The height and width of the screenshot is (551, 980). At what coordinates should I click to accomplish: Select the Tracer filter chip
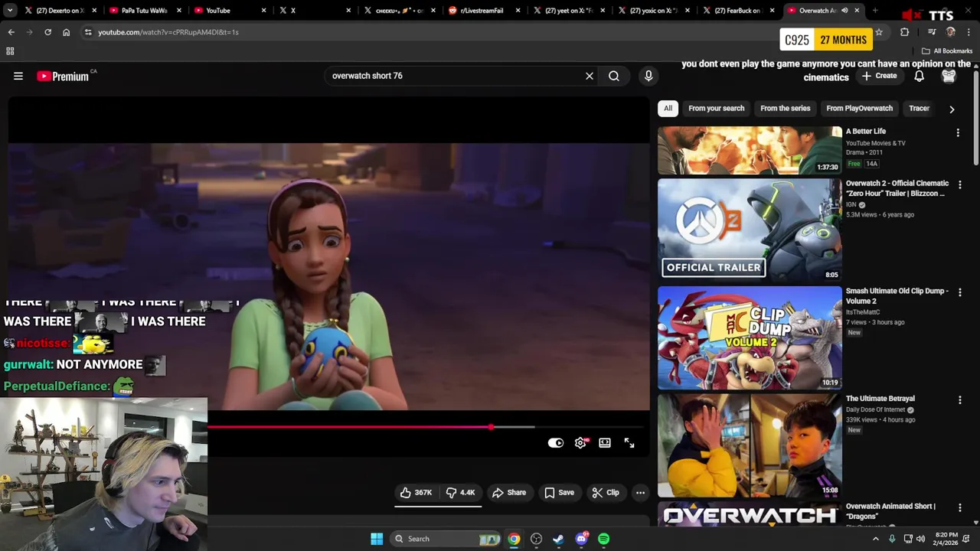[919, 109]
